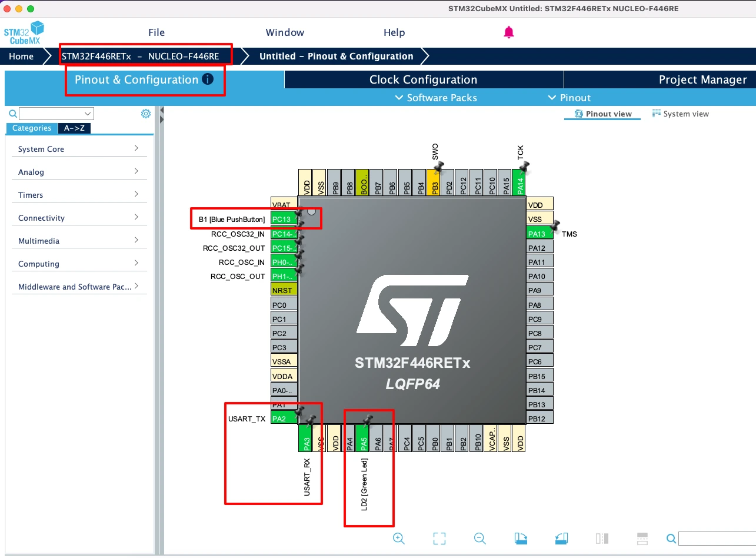This screenshot has width=756, height=558.
Task: Open the categories settings gear
Action: point(146,114)
